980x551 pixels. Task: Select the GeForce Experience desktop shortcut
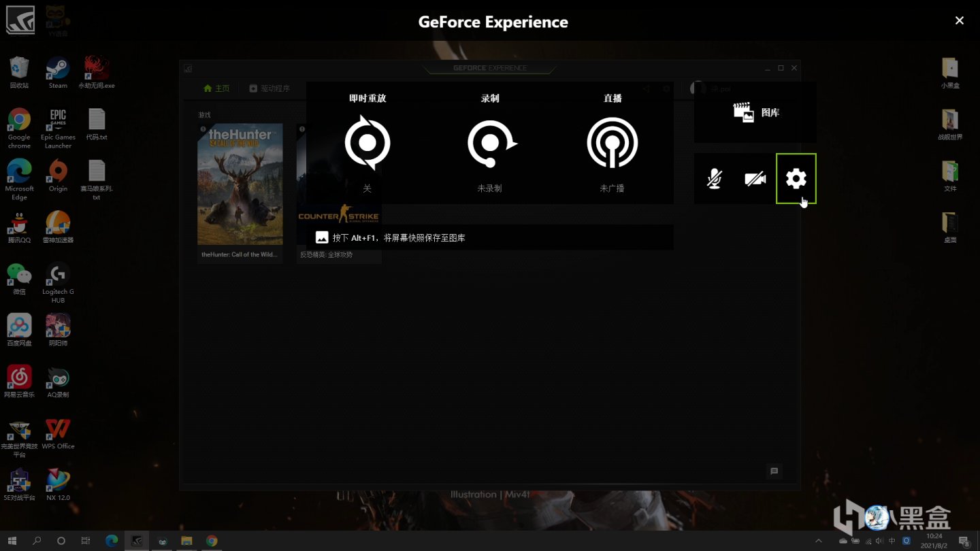pyautogui.click(x=20, y=20)
